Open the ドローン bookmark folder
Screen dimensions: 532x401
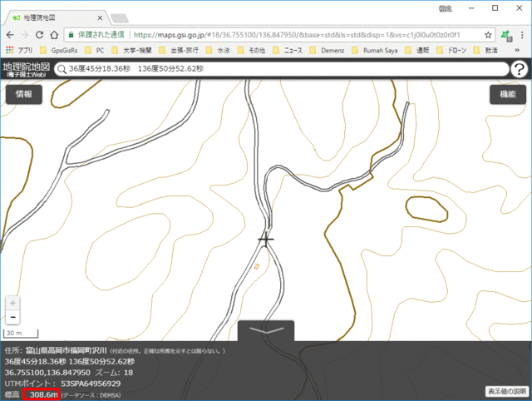pos(451,51)
